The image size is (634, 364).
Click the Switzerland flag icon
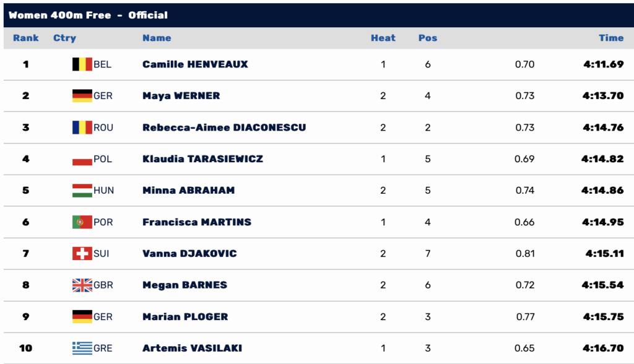82,253
